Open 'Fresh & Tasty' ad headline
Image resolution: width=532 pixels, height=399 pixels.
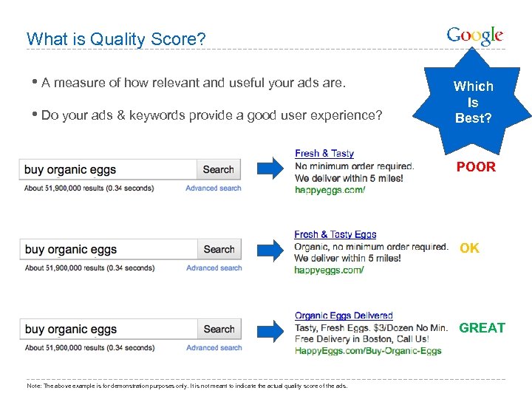pyautogui.click(x=324, y=154)
